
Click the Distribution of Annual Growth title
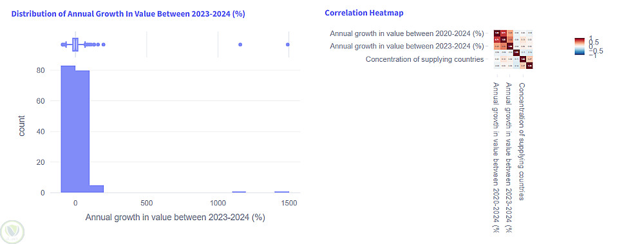(x=128, y=14)
